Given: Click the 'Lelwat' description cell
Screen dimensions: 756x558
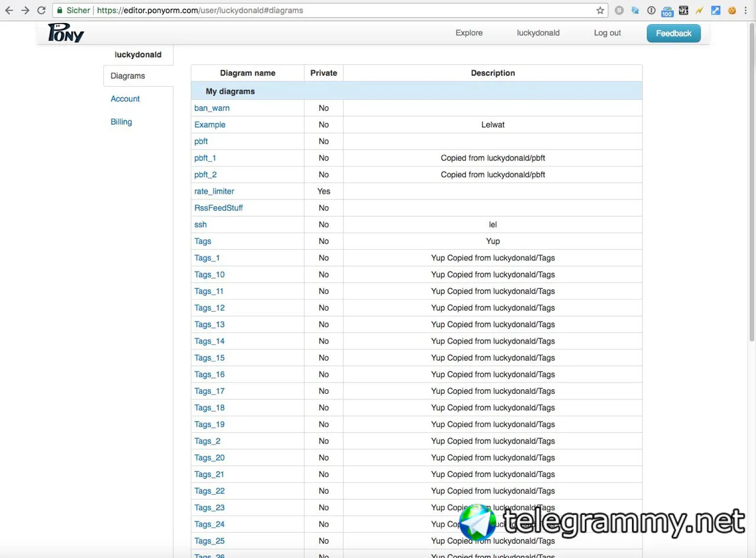Looking at the screenshot, I should (x=493, y=125).
